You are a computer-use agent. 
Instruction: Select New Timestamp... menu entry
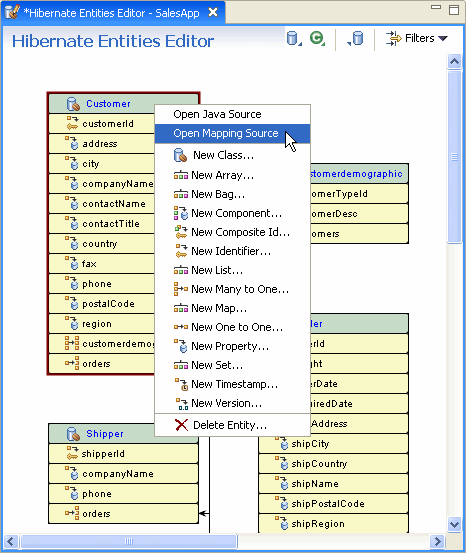point(232,384)
